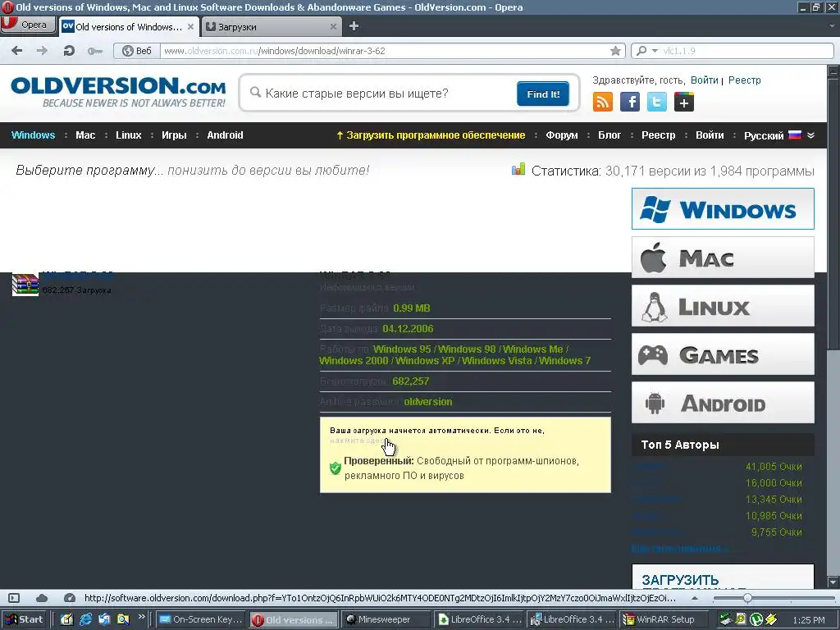Open the Android category banner
840x630 pixels.
pos(723,402)
